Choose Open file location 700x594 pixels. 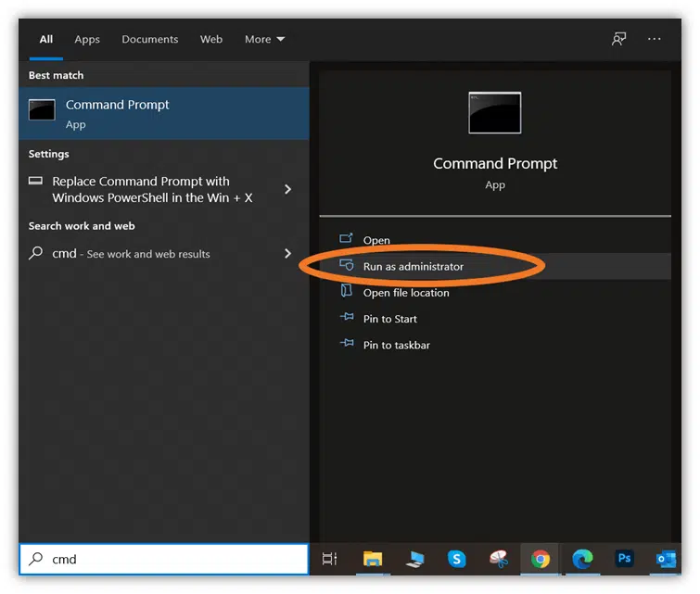(406, 293)
